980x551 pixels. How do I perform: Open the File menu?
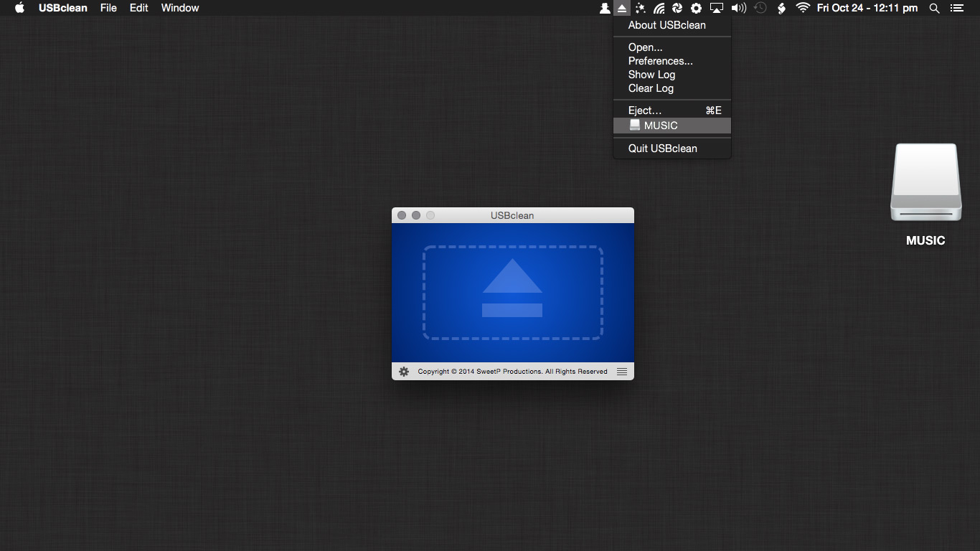pos(108,8)
